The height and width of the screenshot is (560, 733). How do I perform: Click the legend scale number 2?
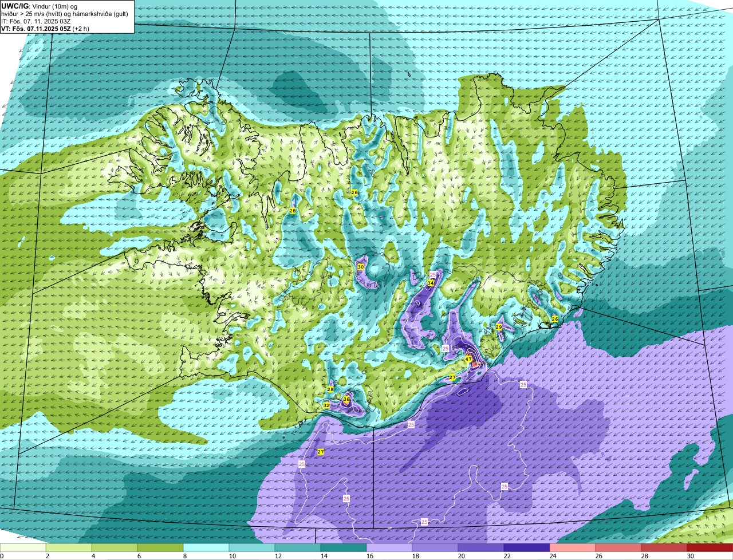point(48,556)
